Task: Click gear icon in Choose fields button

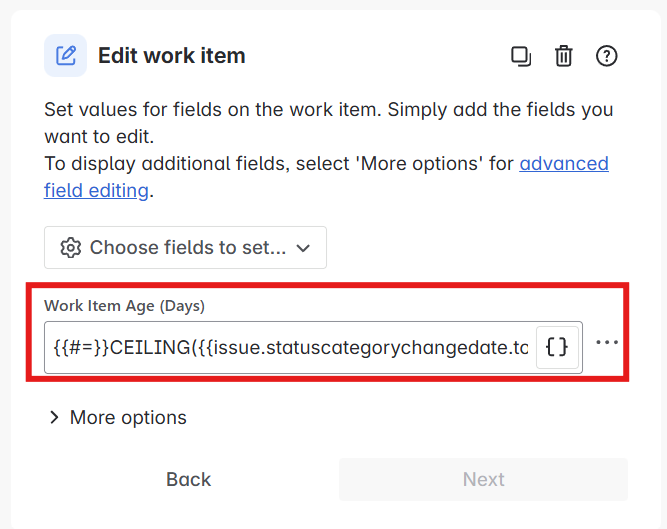Action: pos(71,247)
